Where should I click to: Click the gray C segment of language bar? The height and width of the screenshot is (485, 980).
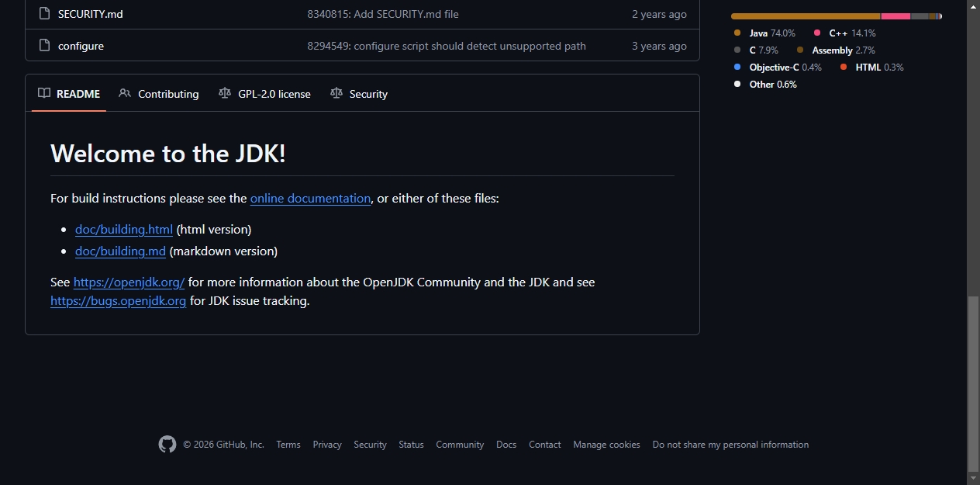tap(920, 16)
